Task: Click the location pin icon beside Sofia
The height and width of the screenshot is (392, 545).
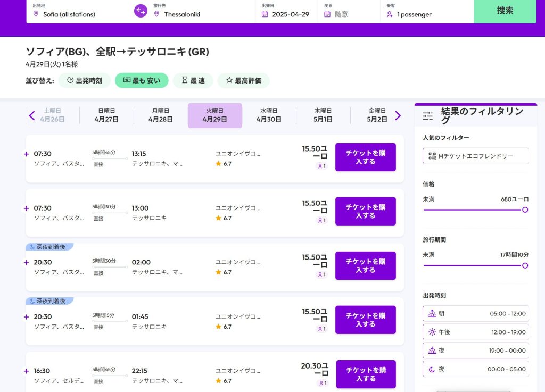Action: point(36,14)
